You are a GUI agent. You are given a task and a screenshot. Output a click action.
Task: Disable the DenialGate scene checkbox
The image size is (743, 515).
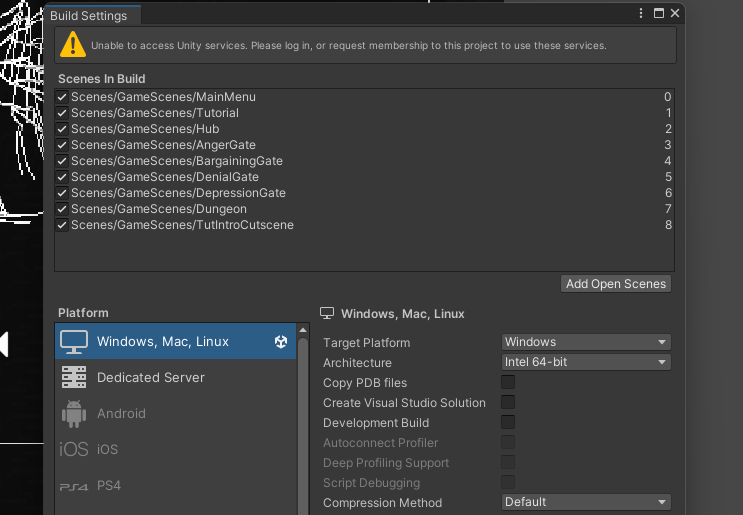click(62, 177)
